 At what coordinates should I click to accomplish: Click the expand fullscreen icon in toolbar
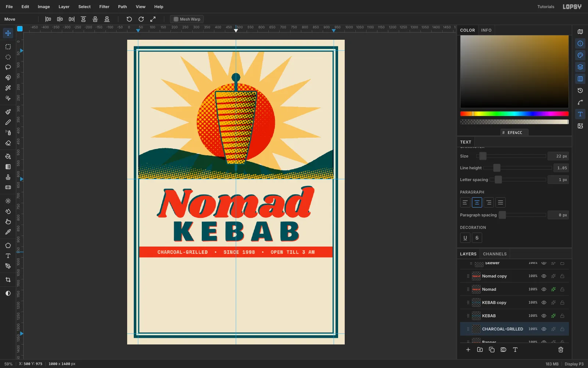pos(153,19)
